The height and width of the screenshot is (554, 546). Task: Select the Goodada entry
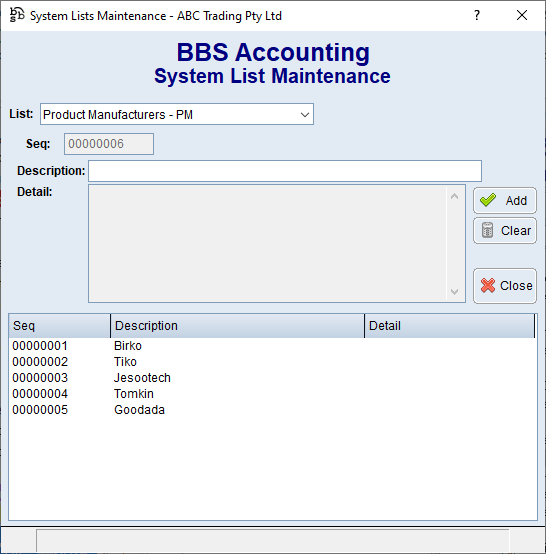[139, 410]
